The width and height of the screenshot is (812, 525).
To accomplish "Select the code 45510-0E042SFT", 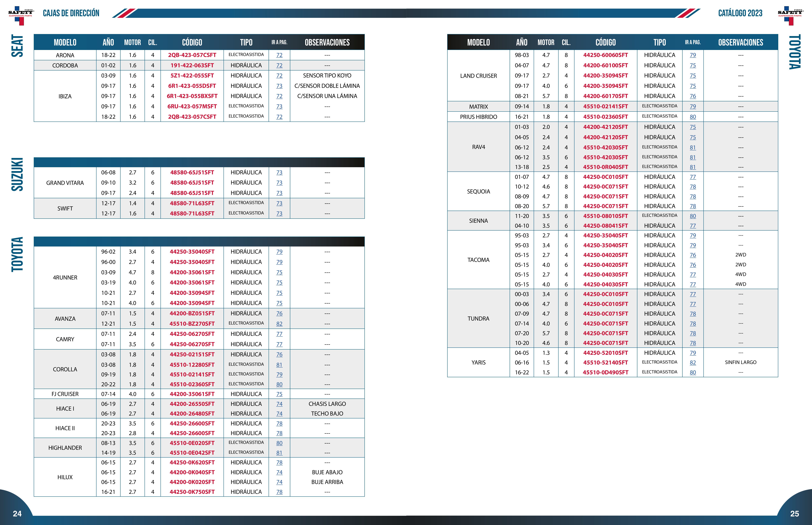I will [x=192, y=453].
